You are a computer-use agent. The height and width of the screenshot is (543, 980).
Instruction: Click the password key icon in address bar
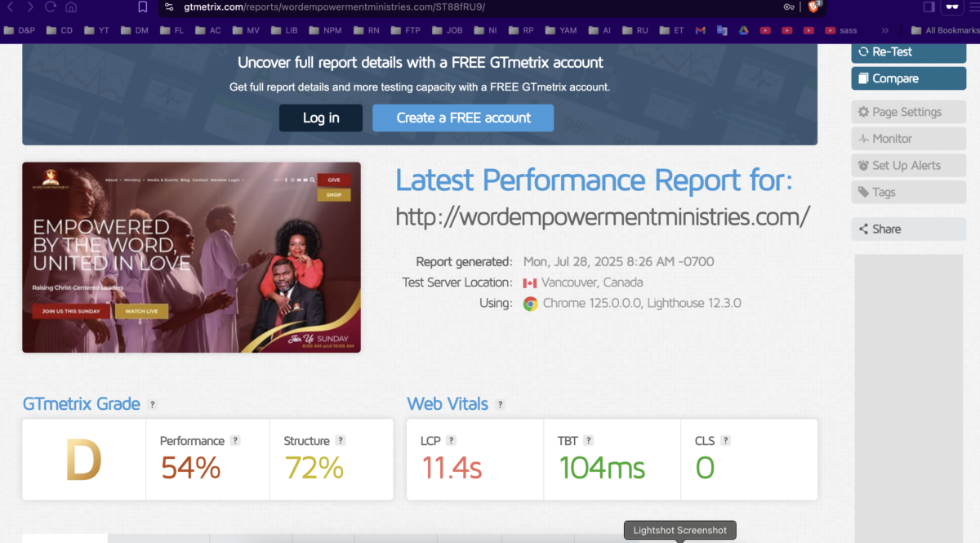pos(789,7)
